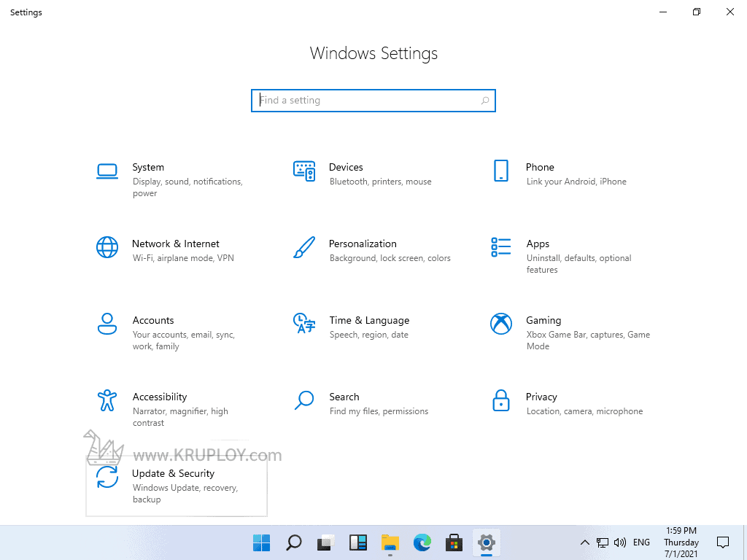The image size is (747, 560).
Task: Open the Accounts person icon
Action: [107, 324]
